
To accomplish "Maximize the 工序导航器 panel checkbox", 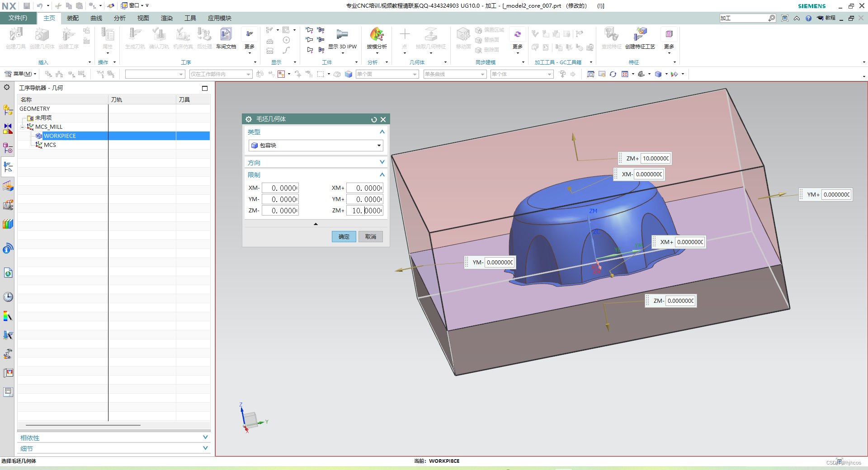I will [x=205, y=88].
